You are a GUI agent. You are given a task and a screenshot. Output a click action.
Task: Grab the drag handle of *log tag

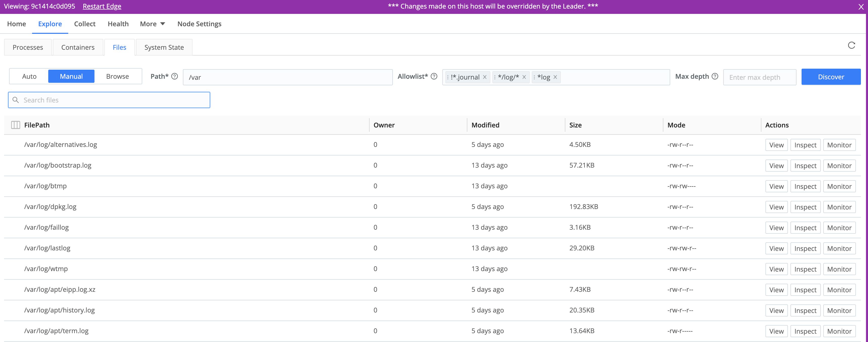click(534, 77)
